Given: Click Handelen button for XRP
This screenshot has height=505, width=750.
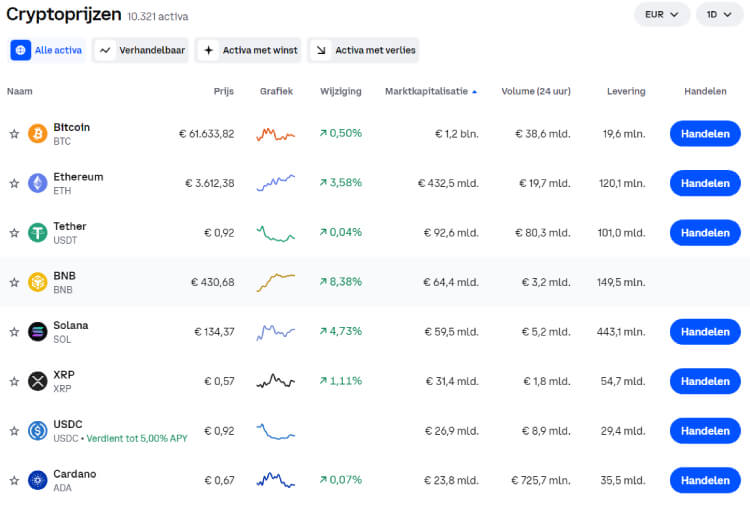Looking at the screenshot, I should tap(705, 381).
